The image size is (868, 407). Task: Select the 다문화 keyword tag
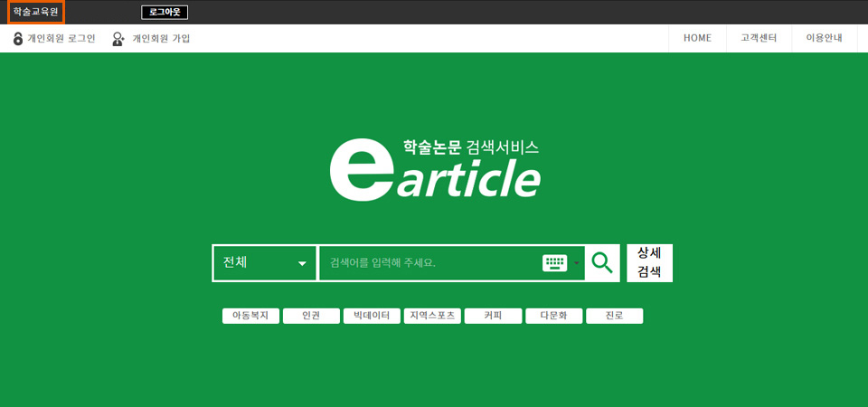(x=554, y=317)
